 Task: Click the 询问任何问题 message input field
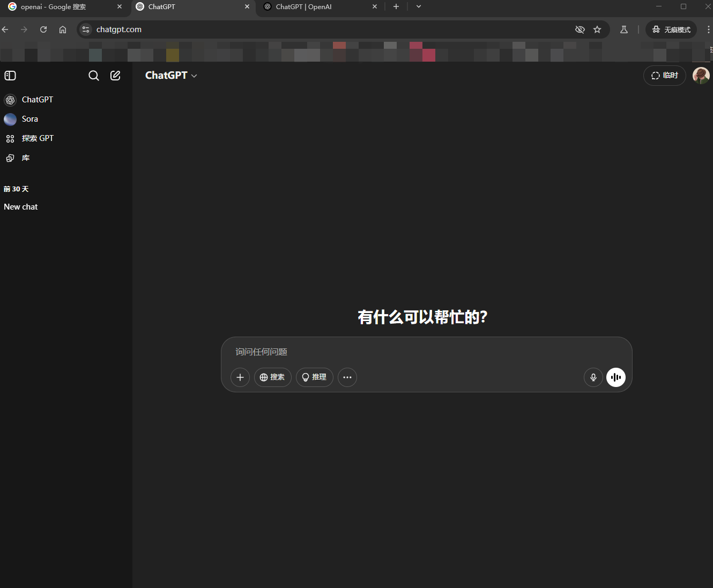[x=426, y=352]
